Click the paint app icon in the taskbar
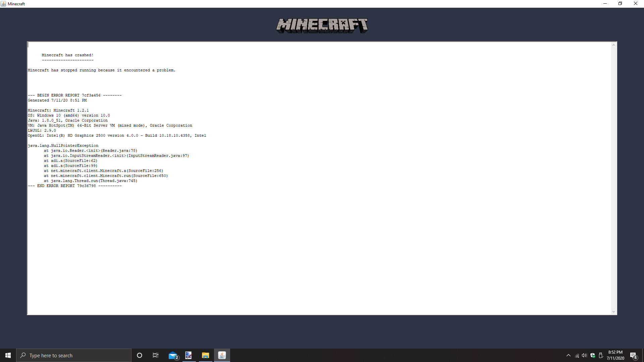This screenshot has width=644, height=362. click(x=189, y=355)
